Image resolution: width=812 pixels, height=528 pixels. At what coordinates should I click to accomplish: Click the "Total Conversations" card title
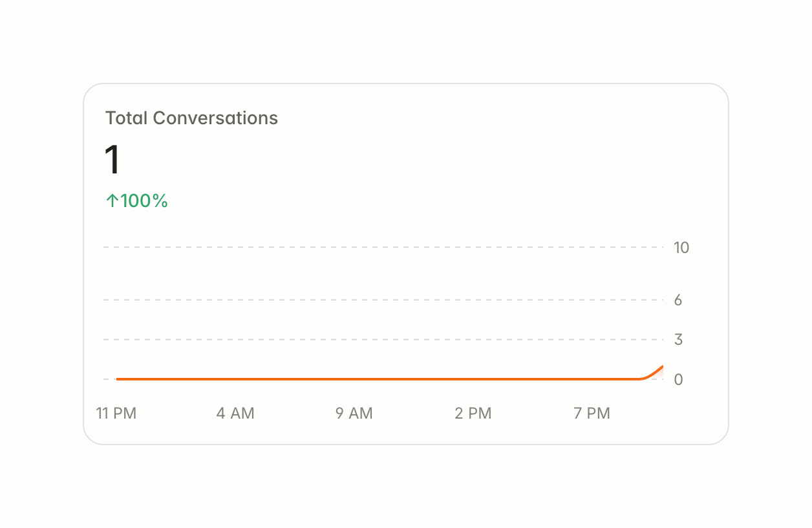pos(191,118)
